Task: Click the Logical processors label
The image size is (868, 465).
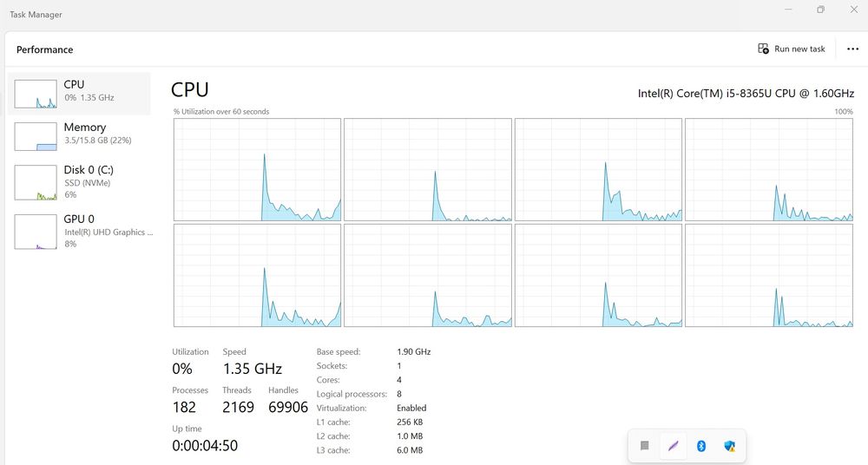Action: 352,394
